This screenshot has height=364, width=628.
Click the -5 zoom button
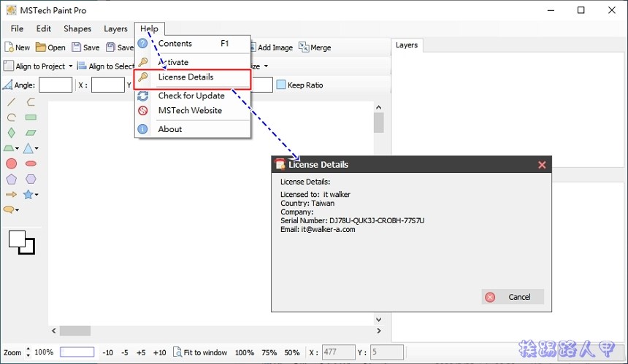125,352
